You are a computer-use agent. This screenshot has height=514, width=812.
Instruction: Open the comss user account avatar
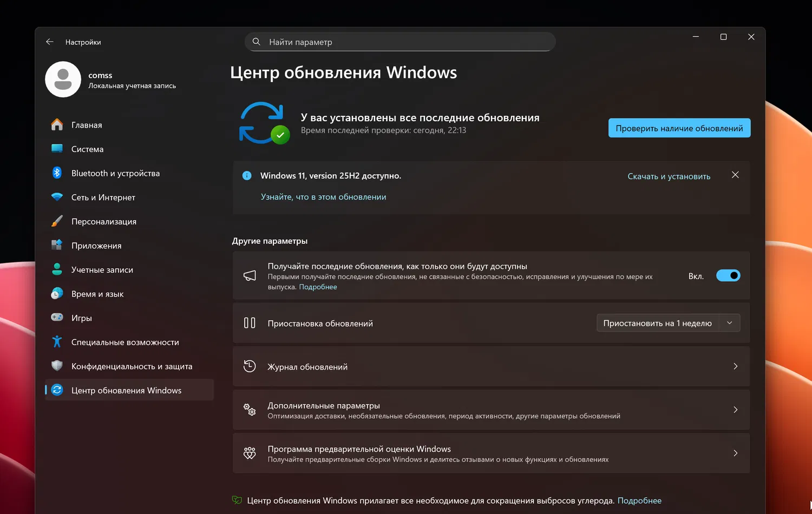63,79
